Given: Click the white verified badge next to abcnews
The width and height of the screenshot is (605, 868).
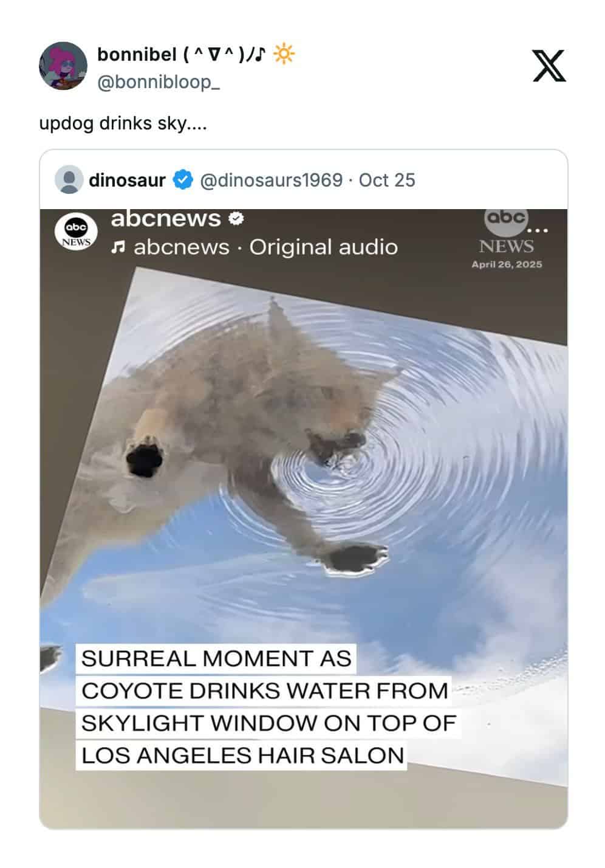Looking at the screenshot, I should (236, 218).
